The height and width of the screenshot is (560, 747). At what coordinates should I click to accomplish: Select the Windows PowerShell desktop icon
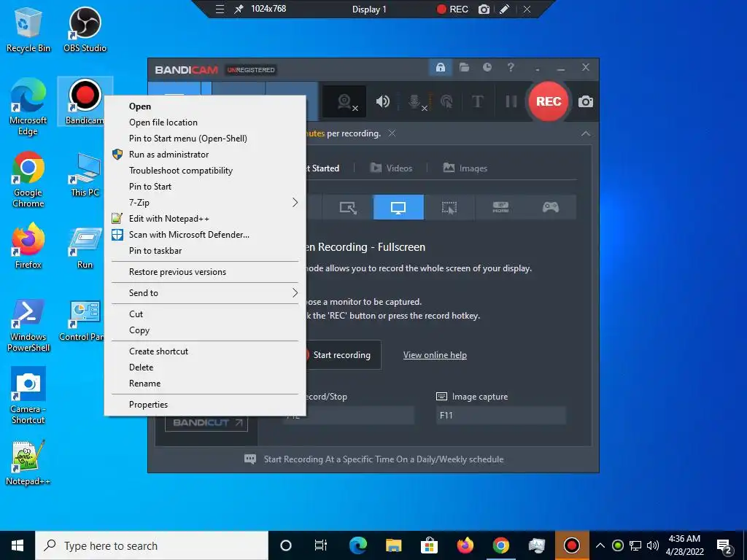(28, 326)
